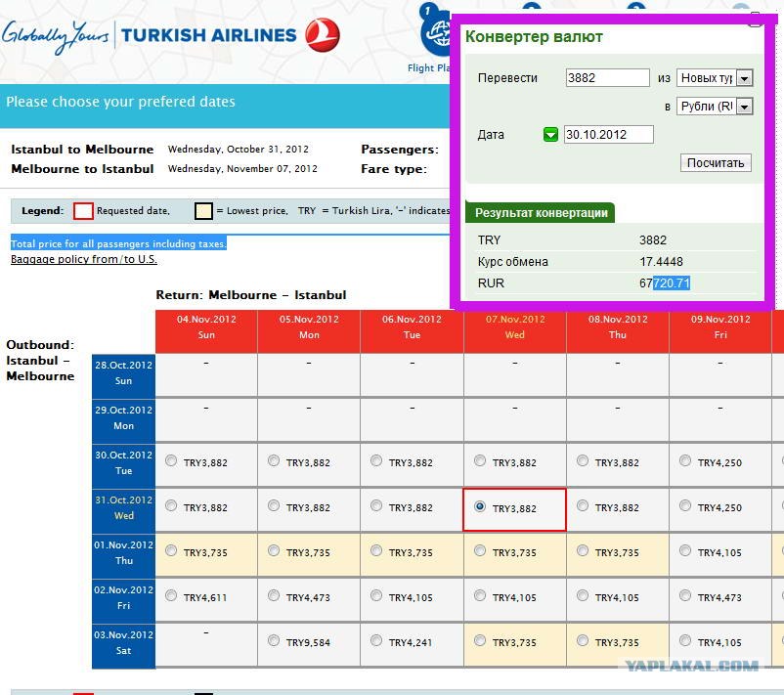Select 30.Oct outbound, 04.Nov return fare radio
Screen dimensions: 784x695
[x=171, y=460]
